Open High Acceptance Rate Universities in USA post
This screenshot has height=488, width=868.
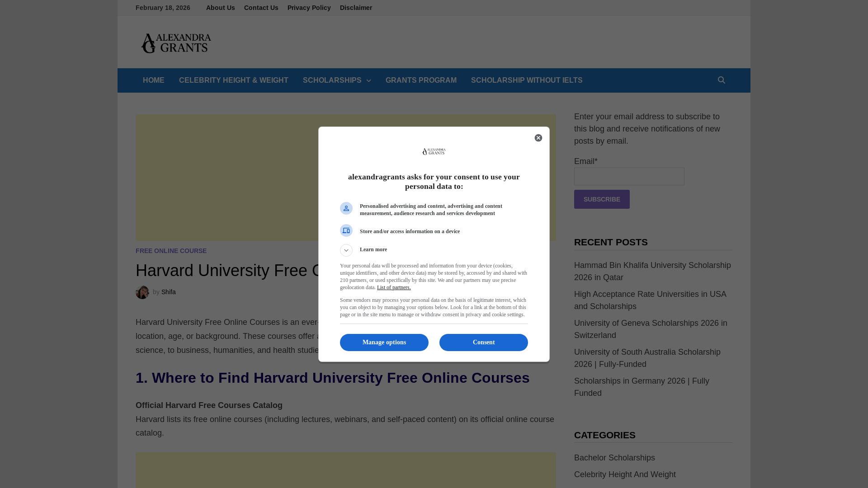pyautogui.click(x=650, y=300)
